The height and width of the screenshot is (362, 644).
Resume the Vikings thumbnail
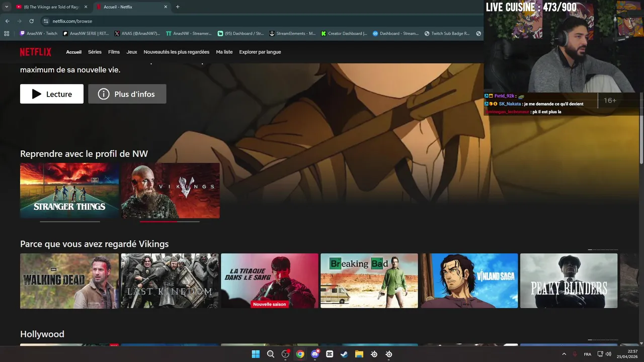click(x=170, y=191)
